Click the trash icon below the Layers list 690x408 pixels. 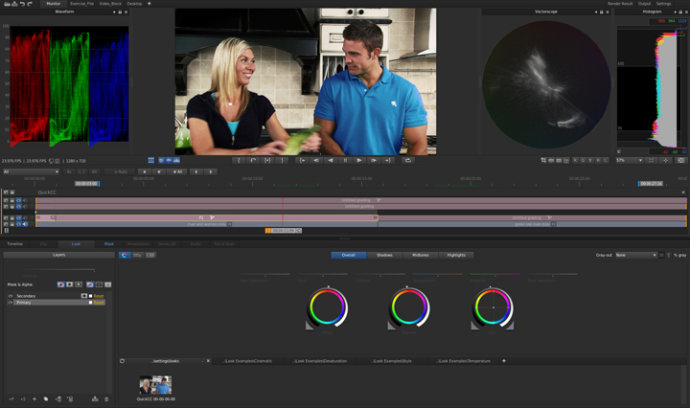pos(107,399)
